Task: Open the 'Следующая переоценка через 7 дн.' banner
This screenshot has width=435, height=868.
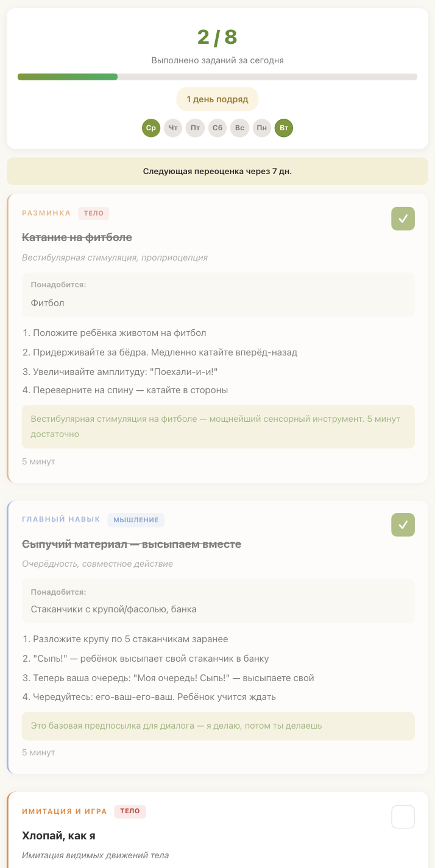Action: coord(217,171)
